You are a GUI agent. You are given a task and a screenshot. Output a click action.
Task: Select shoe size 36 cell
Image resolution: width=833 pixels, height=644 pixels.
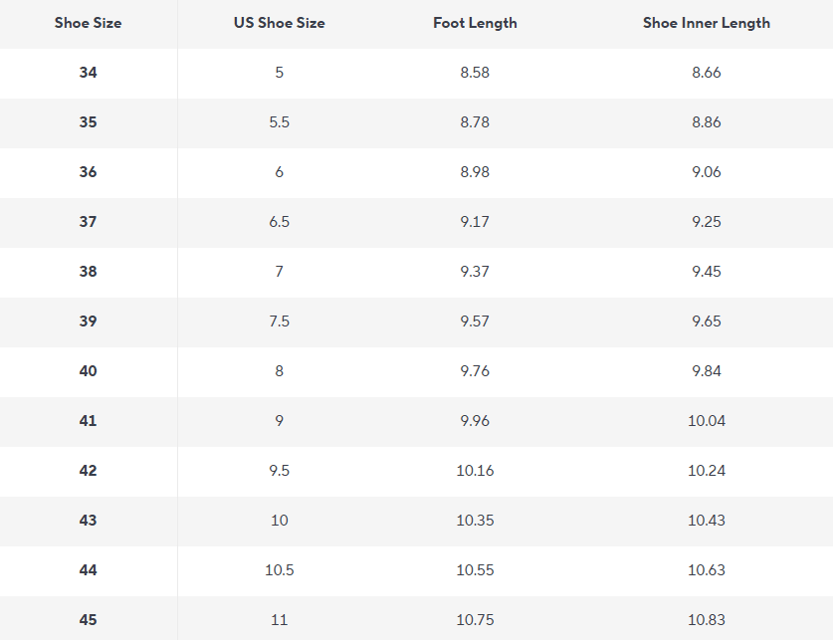[89, 172]
